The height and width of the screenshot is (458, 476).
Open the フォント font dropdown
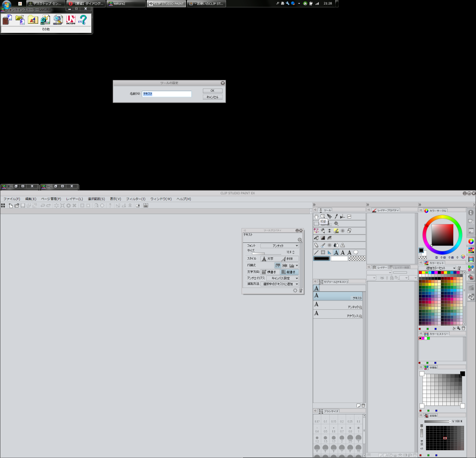tap(280, 245)
